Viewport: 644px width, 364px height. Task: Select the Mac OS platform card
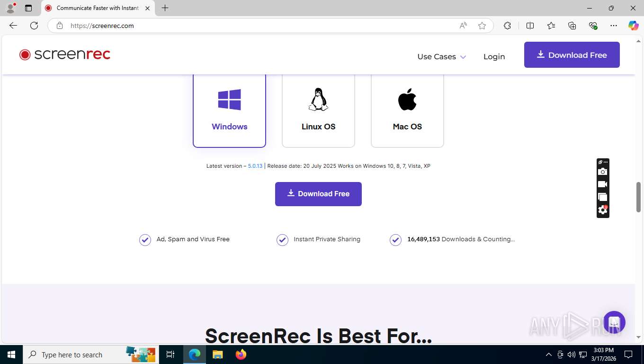[407, 110]
